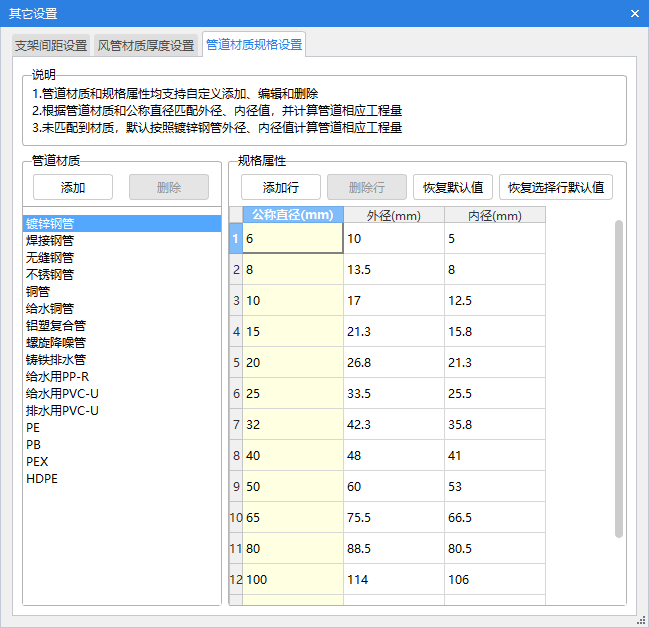This screenshot has height=628, width=649.
Task: Click nominal diameter cell with value 25
Action: [293, 394]
